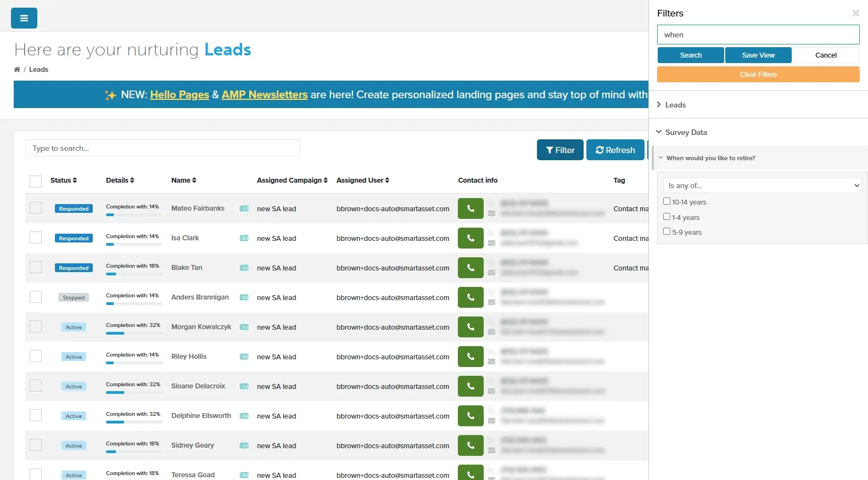This screenshot has width=868, height=480.
Task: Click the Search filters button
Action: (691, 55)
